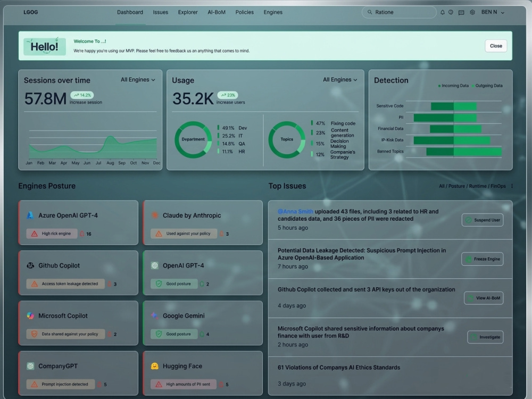Screen dimensions: 532x399
Task: Open the Issues tab
Action: click(x=161, y=12)
